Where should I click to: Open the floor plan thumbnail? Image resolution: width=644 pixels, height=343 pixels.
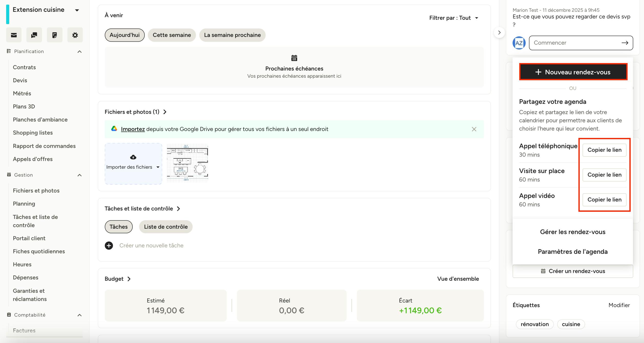(x=188, y=163)
